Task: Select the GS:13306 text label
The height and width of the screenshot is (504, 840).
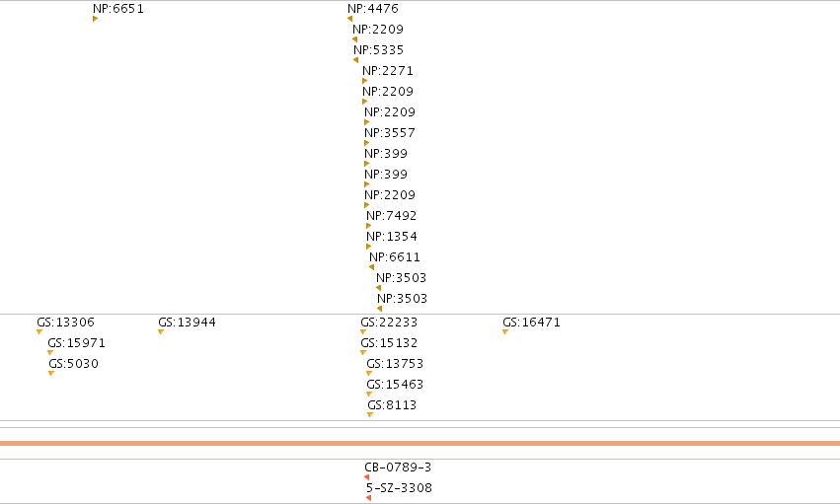Action: click(x=65, y=323)
